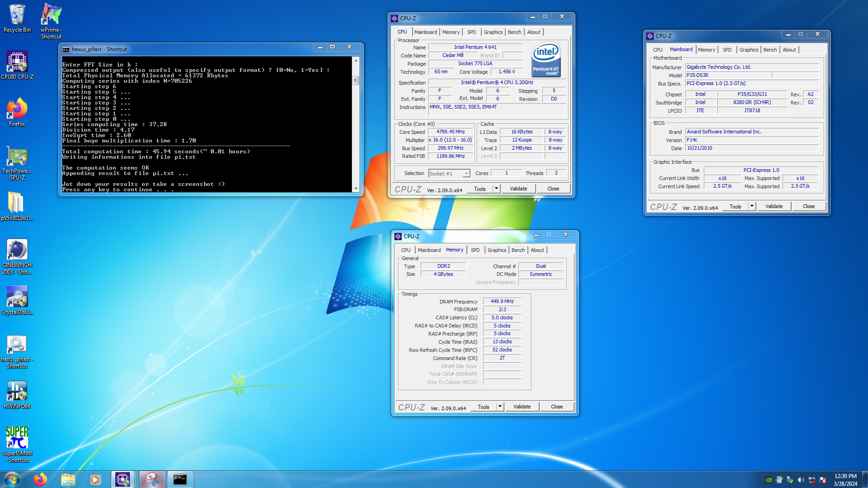Screen dimensions: 868x488
Task: Click Tools button in the Memory window
Action: click(484, 407)
